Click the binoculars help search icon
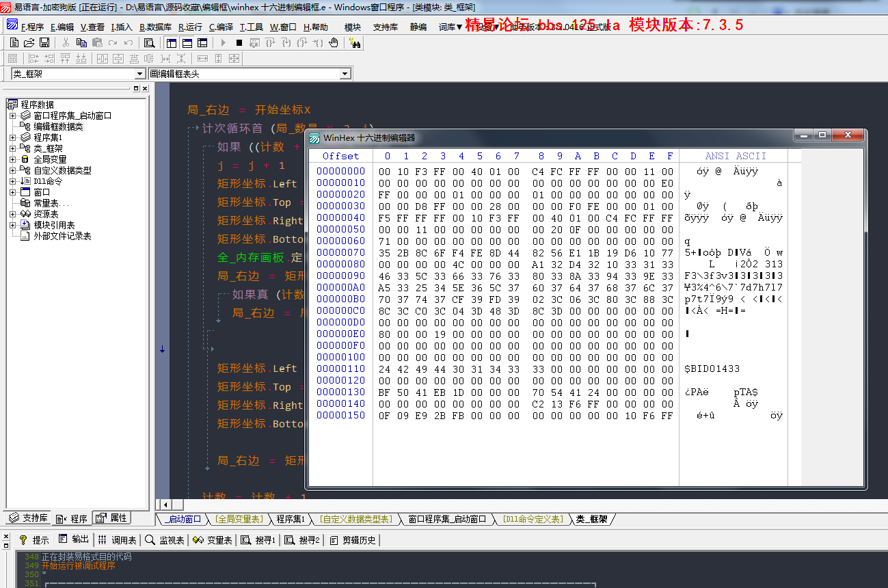Viewport: 888px width, 588px height. pos(355,42)
